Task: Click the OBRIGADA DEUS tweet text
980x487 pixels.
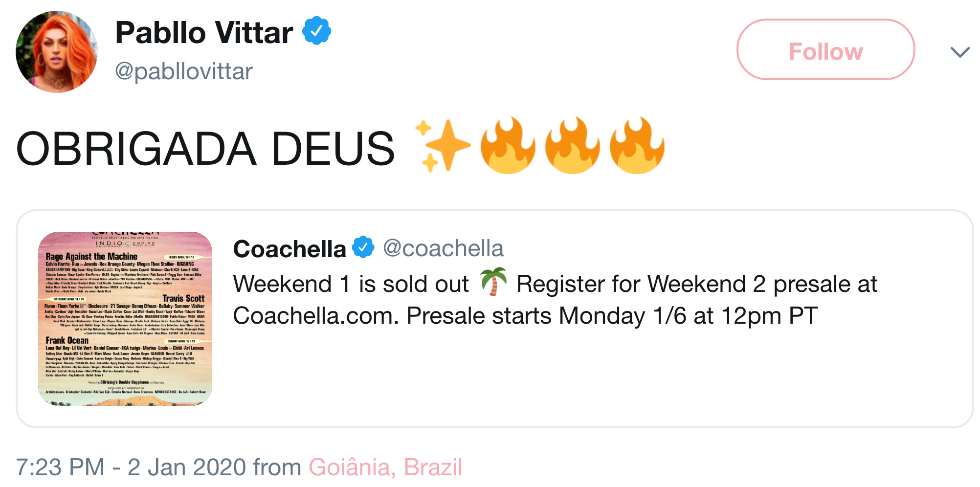Action: (205, 149)
